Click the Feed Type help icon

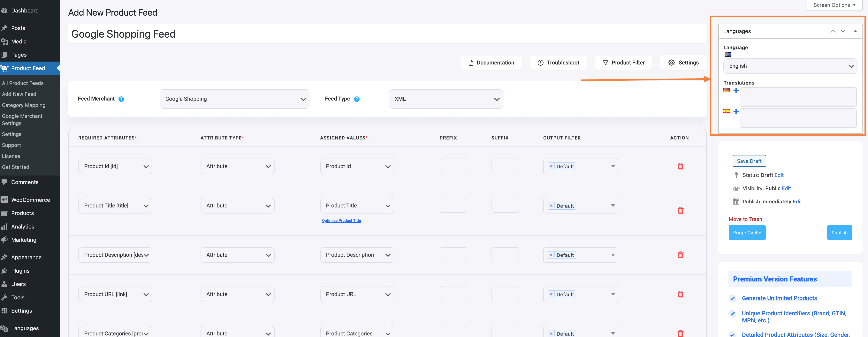tap(357, 99)
